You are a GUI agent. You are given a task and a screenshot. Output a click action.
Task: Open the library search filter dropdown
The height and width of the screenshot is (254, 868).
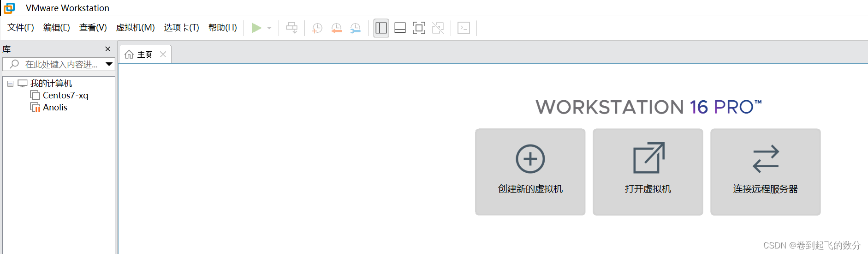(109, 64)
